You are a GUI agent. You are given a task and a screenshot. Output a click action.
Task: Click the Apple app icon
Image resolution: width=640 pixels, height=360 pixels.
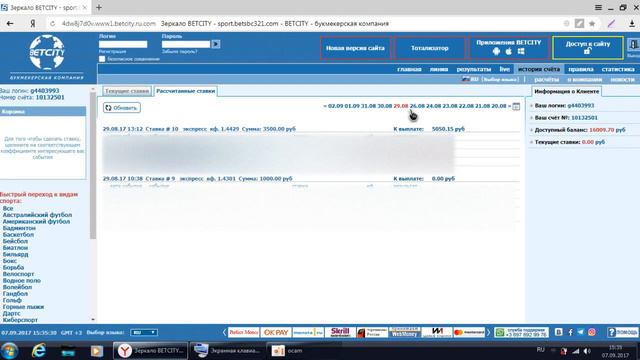509,51
